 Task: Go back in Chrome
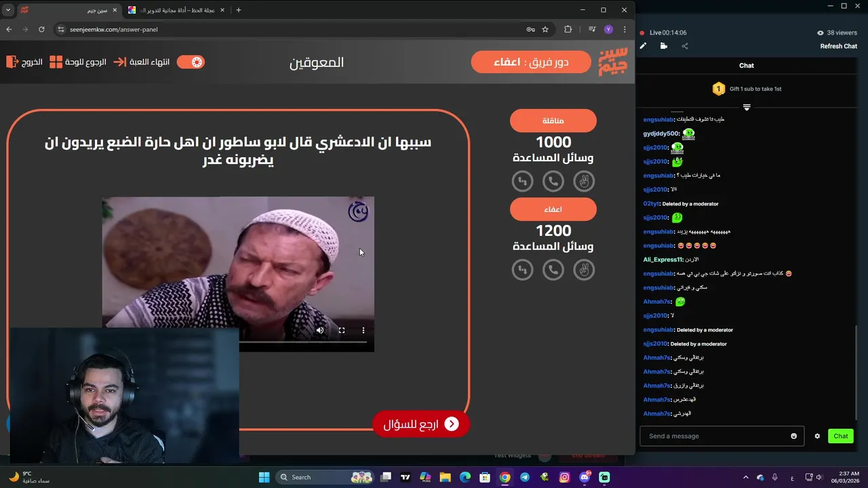click(x=9, y=29)
